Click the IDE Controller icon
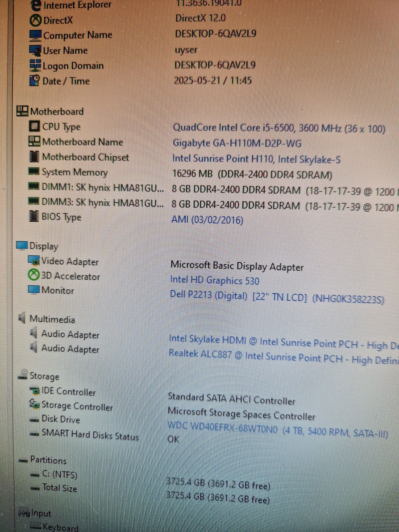This screenshot has height=532, width=399. pyautogui.click(x=35, y=390)
